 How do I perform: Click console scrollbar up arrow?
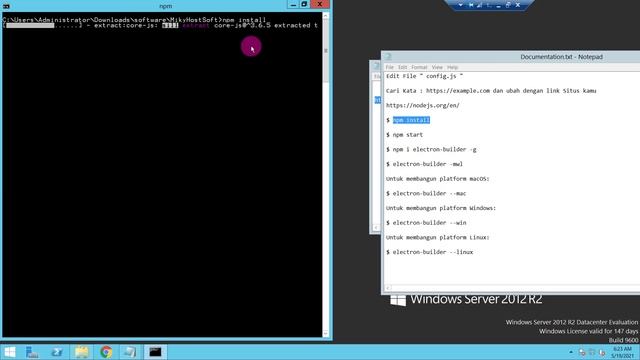pos(326,16)
